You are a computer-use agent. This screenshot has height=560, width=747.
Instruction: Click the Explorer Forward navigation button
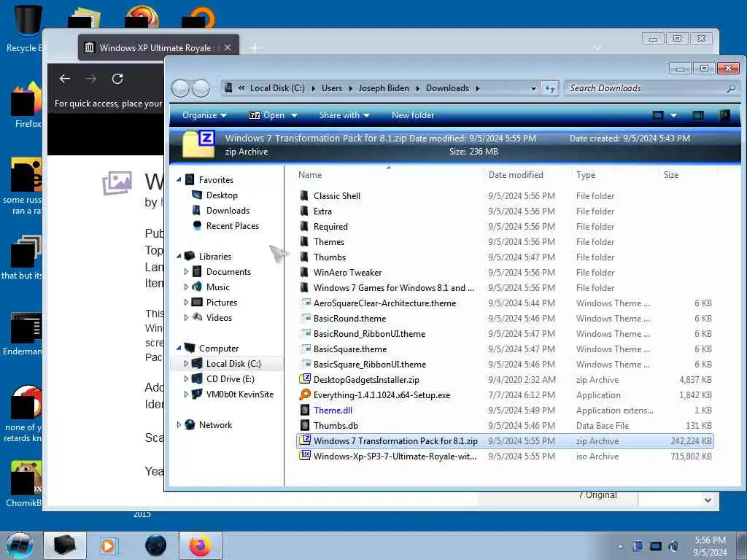click(x=201, y=88)
